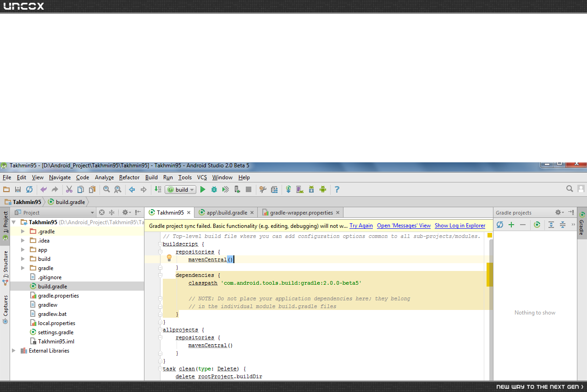Open the Android Device Monitor icon

point(323,189)
